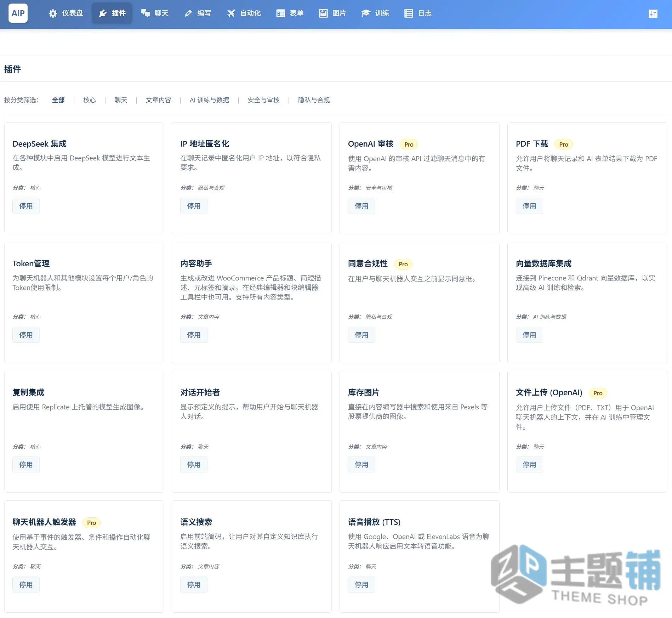Deactivate the 同意合规性 plugin
This screenshot has width=672, height=618.
[x=361, y=335]
